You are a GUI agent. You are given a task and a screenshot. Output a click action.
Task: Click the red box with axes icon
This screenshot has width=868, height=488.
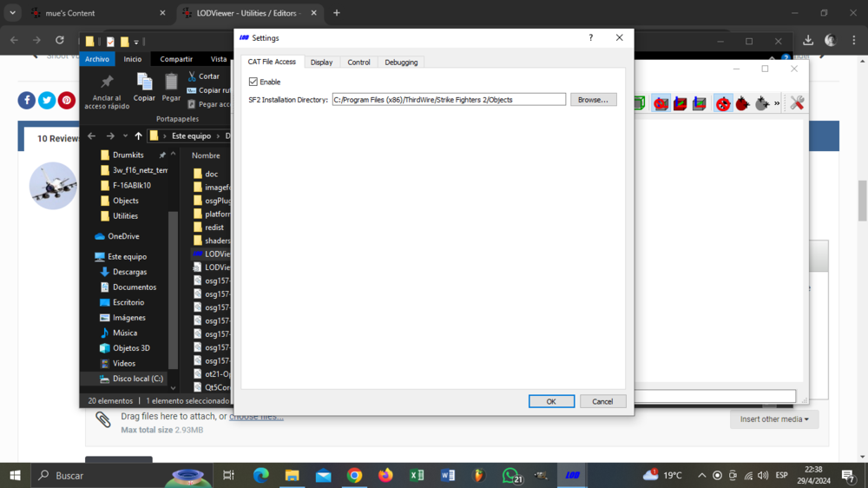681,103
